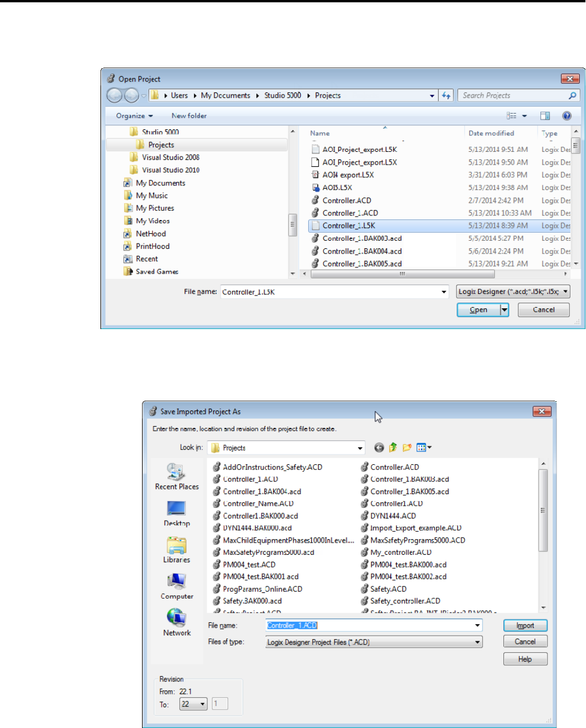Click the Search Projects field
Viewport: 586px width, 728px height.
click(x=514, y=96)
